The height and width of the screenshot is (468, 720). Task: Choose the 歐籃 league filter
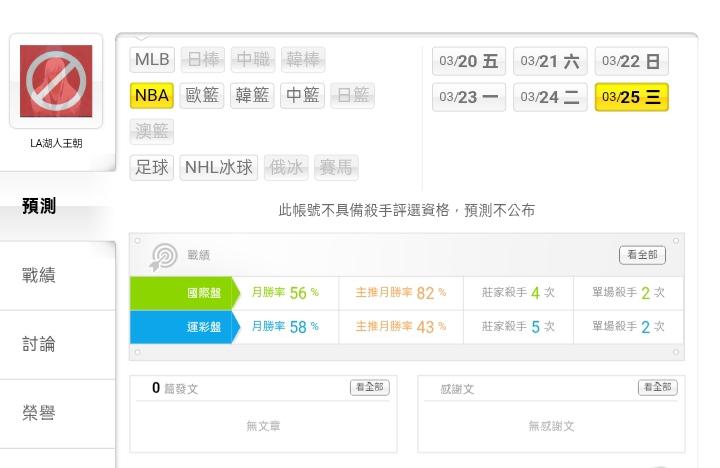(203, 95)
